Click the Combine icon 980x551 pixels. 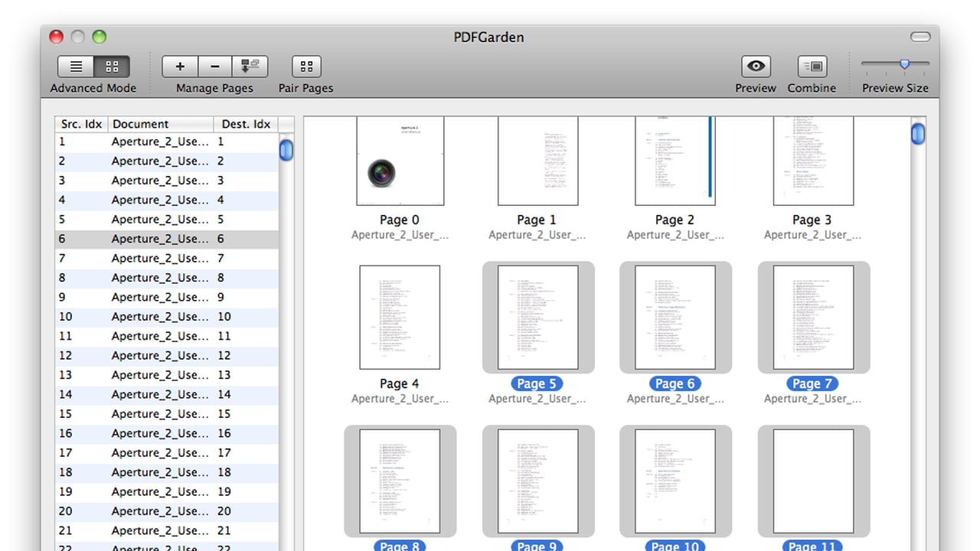point(812,67)
